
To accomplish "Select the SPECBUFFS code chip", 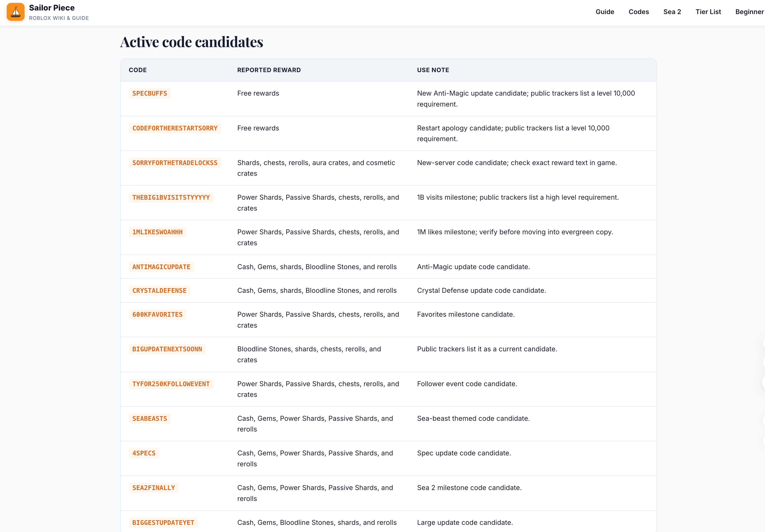I will (x=150, y=94).
